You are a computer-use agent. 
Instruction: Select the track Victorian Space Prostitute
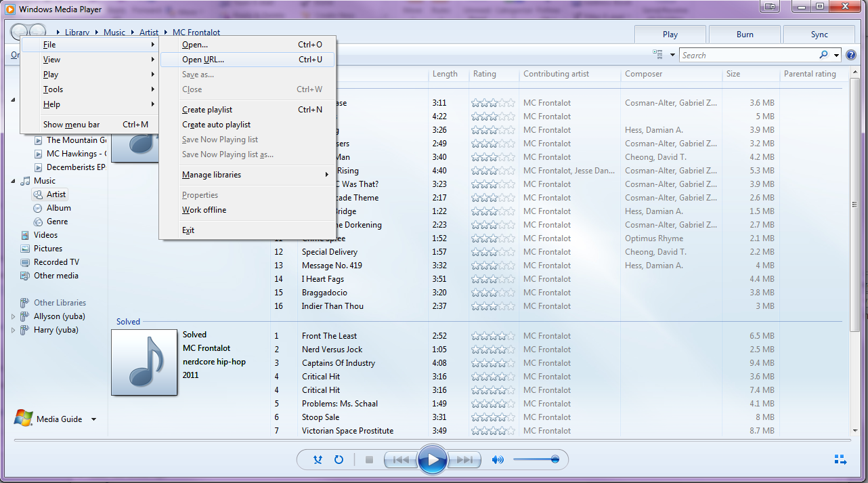347,431
